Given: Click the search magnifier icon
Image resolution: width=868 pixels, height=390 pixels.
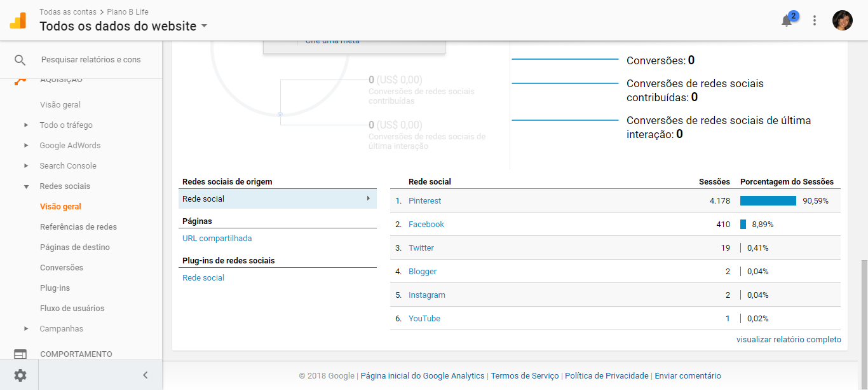Looking at the screenshot, I should click(20, 60).
